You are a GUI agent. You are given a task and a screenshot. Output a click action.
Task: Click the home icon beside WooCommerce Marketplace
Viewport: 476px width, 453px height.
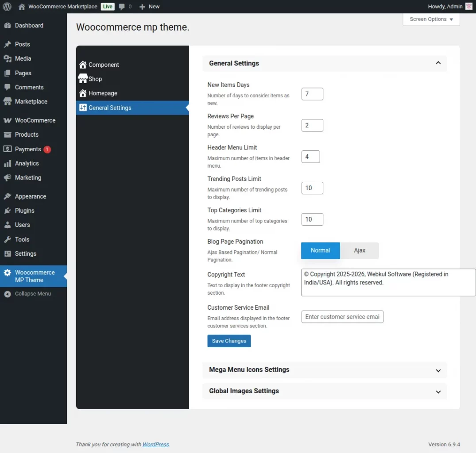[x=22, y=7]
